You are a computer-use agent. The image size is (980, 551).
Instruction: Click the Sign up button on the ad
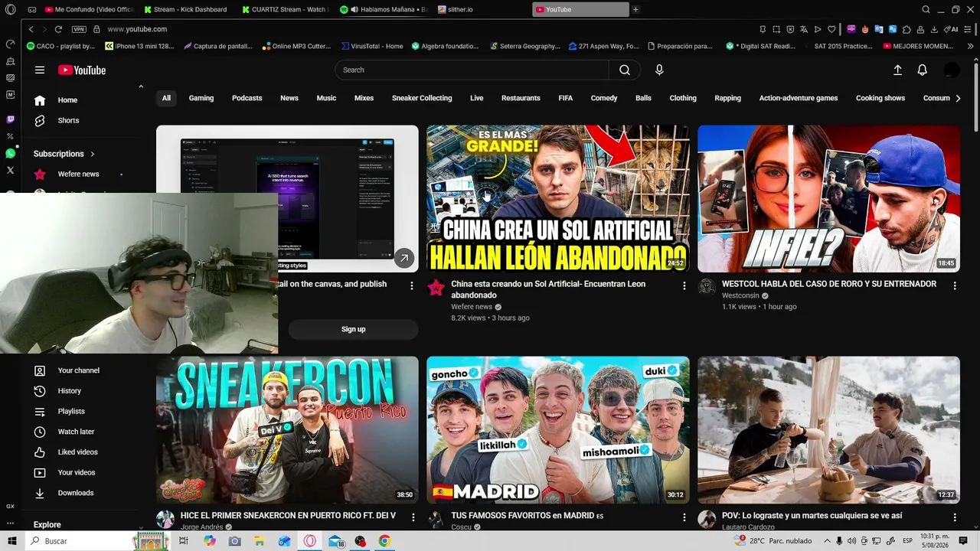tap(353, 329)
